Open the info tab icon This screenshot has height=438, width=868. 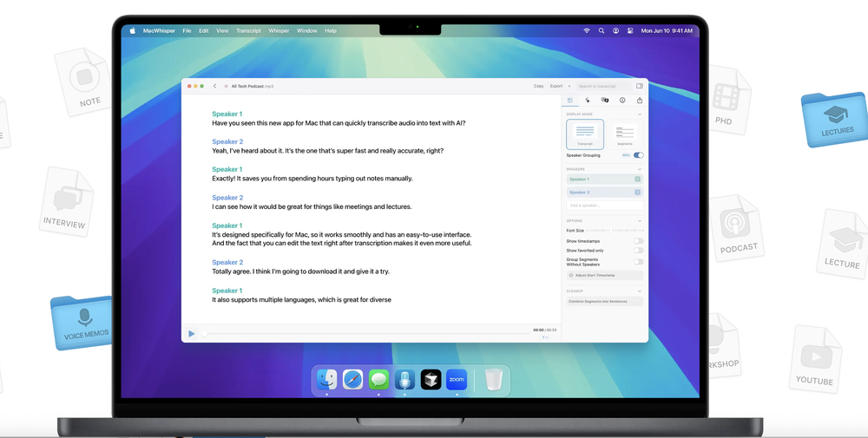point(622,100)
